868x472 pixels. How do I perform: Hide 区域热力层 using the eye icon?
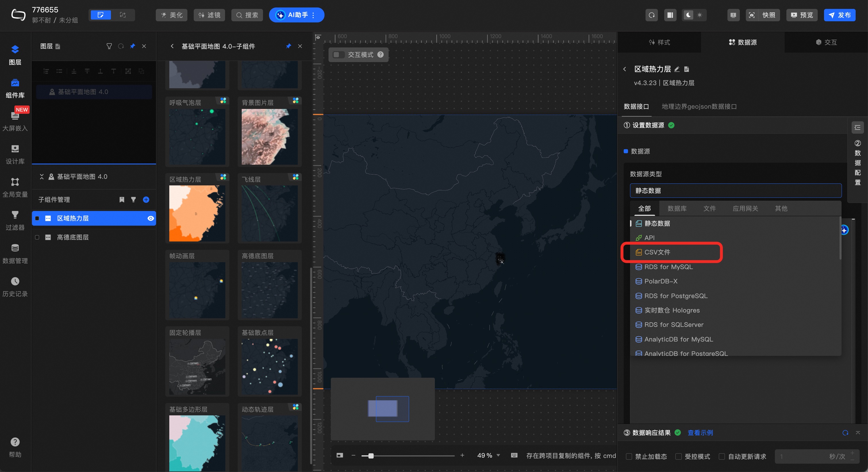(x=151, y=218)
